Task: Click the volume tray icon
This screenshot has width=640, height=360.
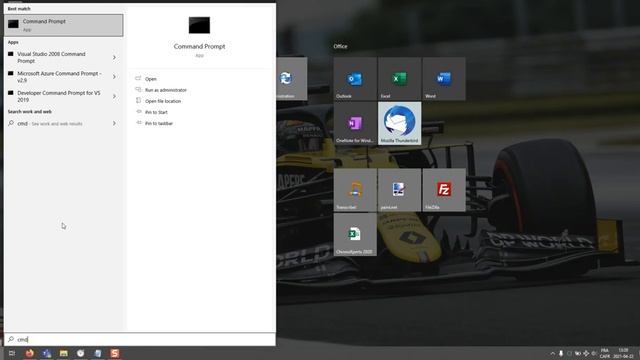Action: pos(594,353)
